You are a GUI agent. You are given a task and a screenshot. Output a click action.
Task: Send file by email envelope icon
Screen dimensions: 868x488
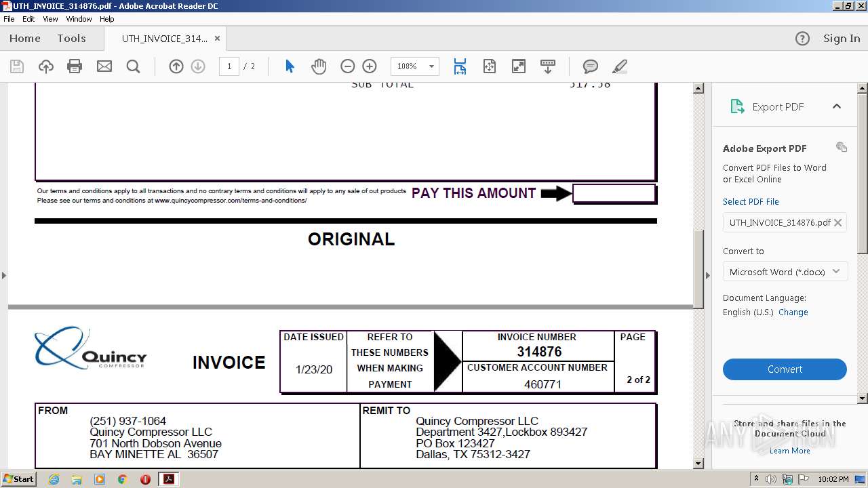tap(104, 66)
